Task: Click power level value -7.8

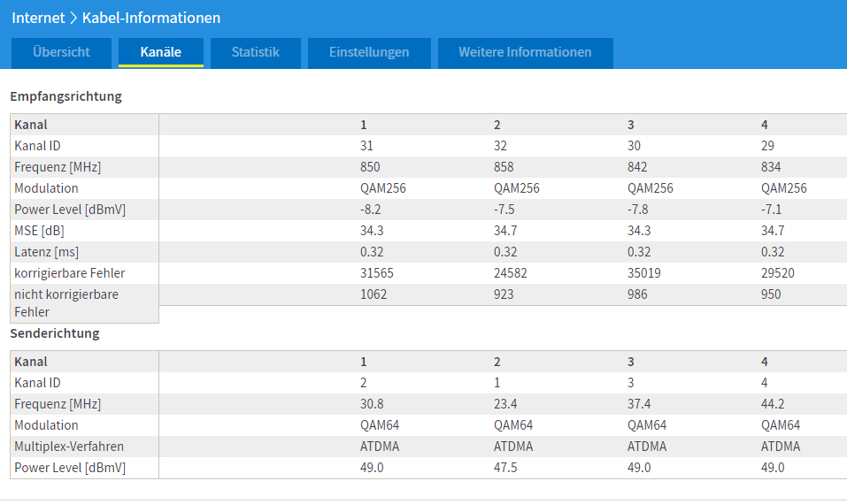Action: click(x=637, y=210)
